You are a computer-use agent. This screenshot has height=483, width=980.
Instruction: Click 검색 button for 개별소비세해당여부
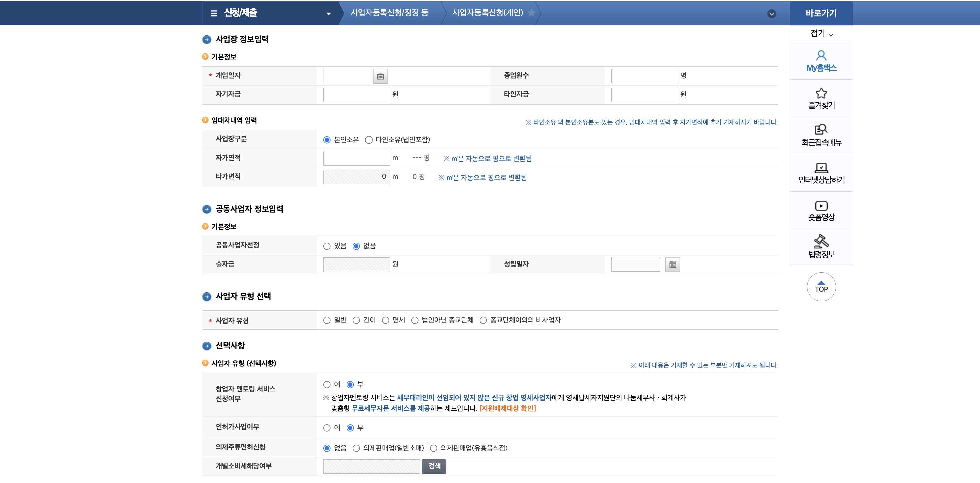[x=434, y=466]
